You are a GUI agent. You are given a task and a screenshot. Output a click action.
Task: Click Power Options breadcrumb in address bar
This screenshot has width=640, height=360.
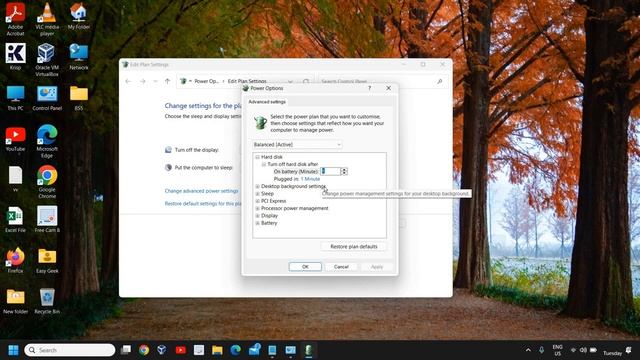click(x=207, y=81)
